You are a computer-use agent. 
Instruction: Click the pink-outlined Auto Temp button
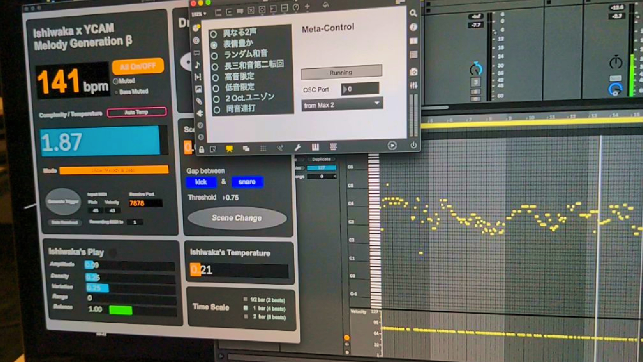[137, 112]
